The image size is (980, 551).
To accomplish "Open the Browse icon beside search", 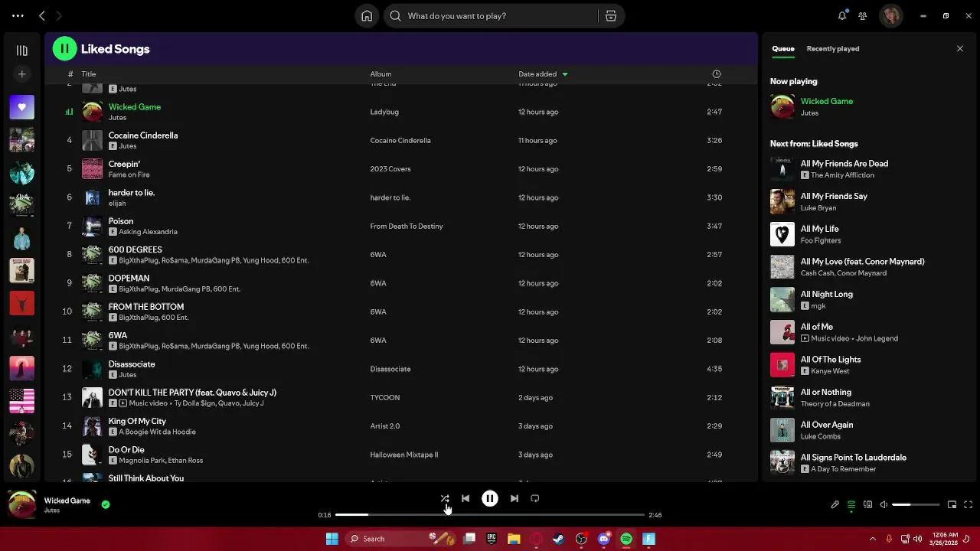I will click(611, 16).
